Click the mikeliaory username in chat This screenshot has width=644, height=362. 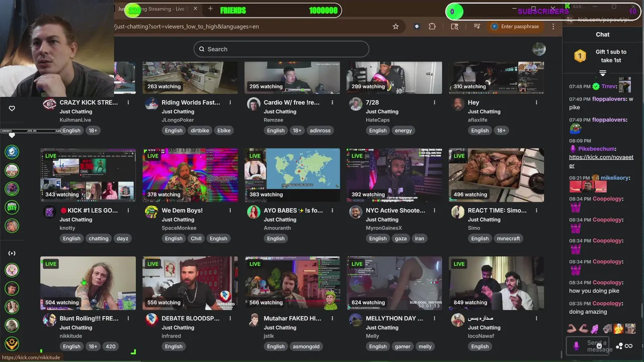point(614,178)
